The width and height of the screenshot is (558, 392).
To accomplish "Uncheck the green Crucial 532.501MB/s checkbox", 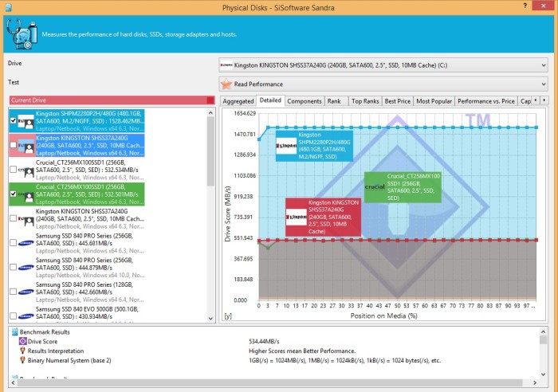I will [x=14, y=194].
